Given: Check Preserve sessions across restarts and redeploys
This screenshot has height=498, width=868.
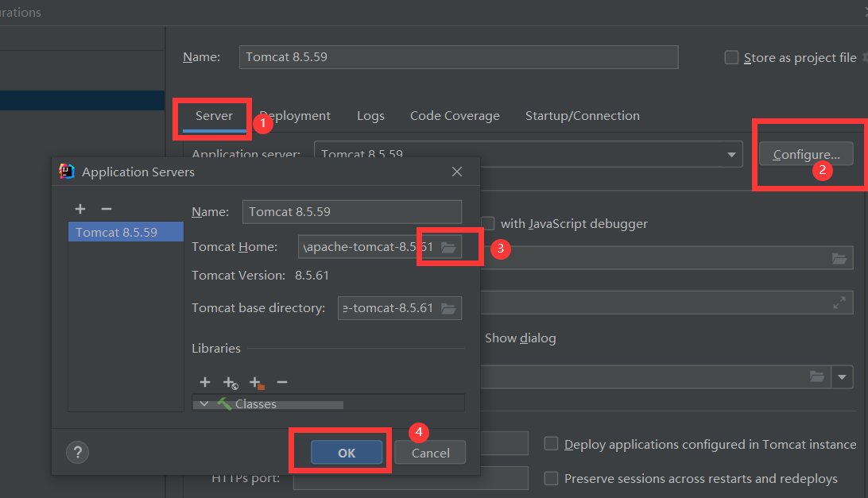Looking at the screenshot, I should point(551,478).
